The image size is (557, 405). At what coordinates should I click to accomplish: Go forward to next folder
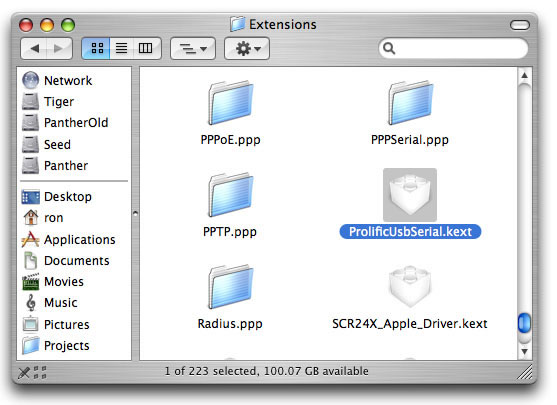click(59, 48)
